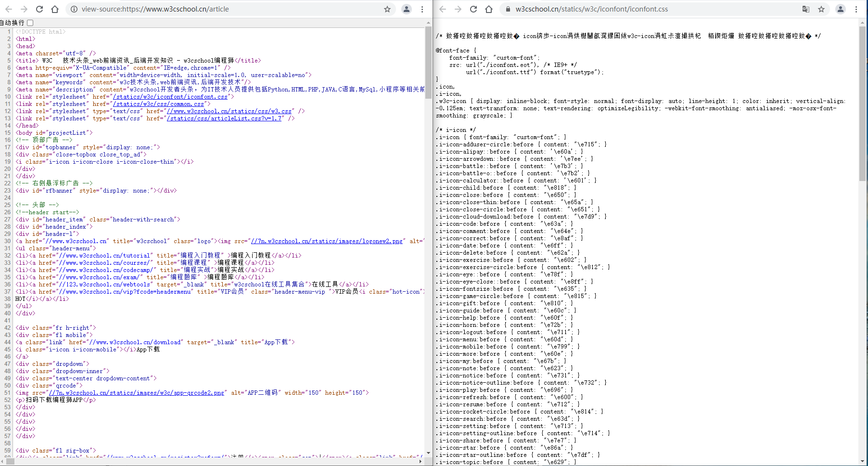Click translate icon in right browser address bar
Image resolution: width=868 pixels, height=466 pixels.
pos(806,9)
